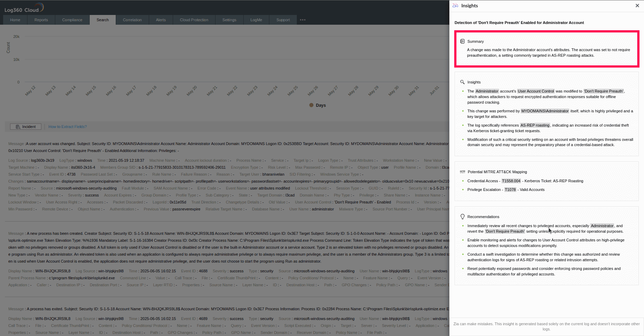Select Compliance from the top navigation
Viewport: 644px width, 336px height.
(x=72, y=20)
